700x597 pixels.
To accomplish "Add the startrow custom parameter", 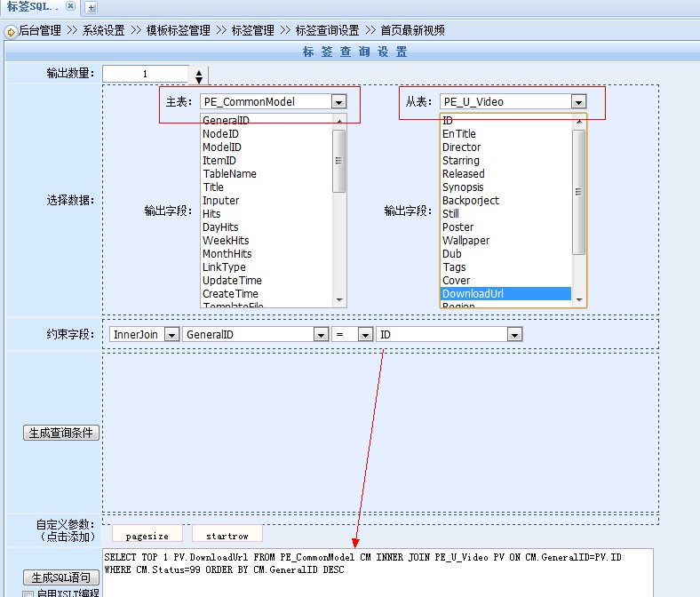I will [x=227, y=536].
